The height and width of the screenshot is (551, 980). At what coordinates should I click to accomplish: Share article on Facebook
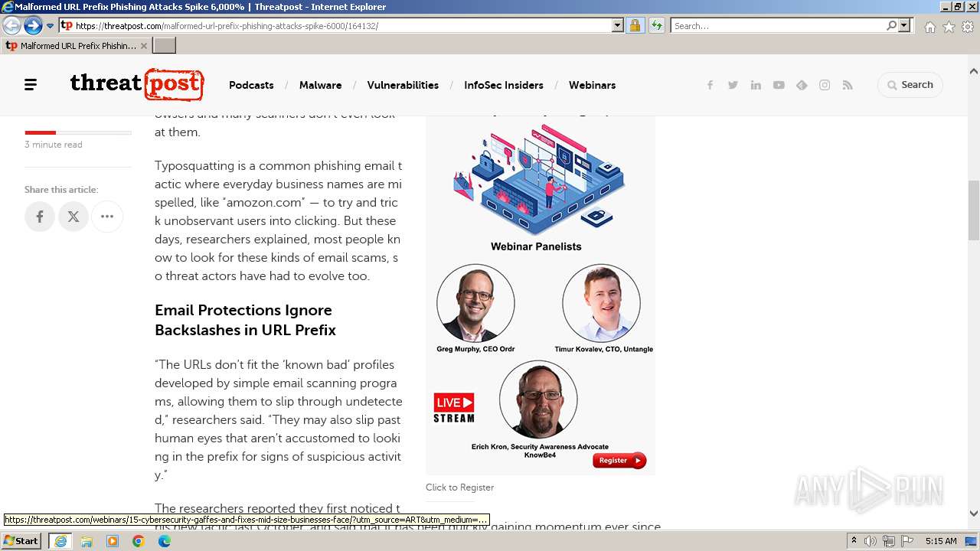[x=40, y=217]
